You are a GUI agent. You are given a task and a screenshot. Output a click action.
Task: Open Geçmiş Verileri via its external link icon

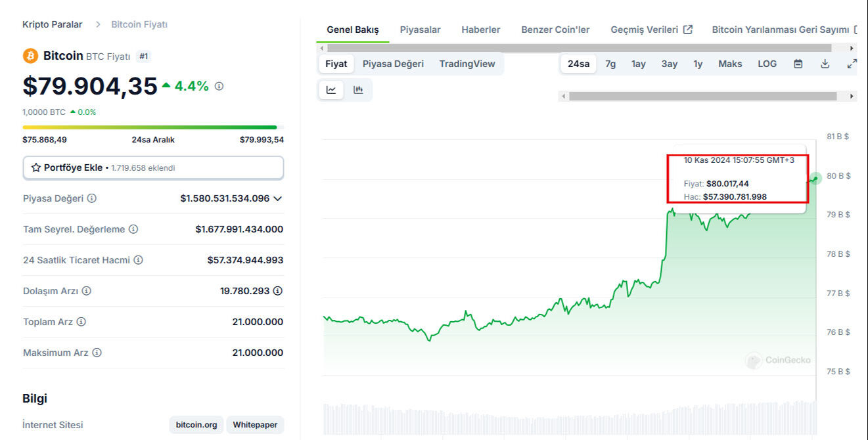(x=688, y=29)
